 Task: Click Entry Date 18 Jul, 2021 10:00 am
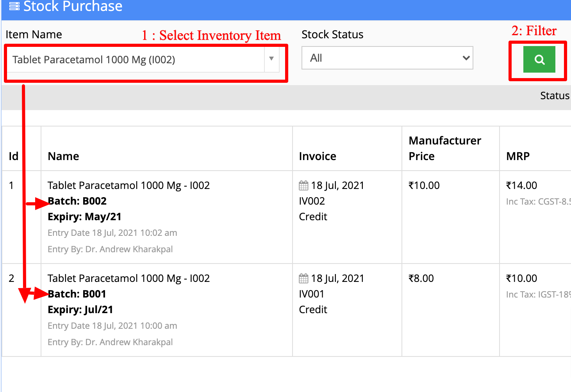point(112,326)
